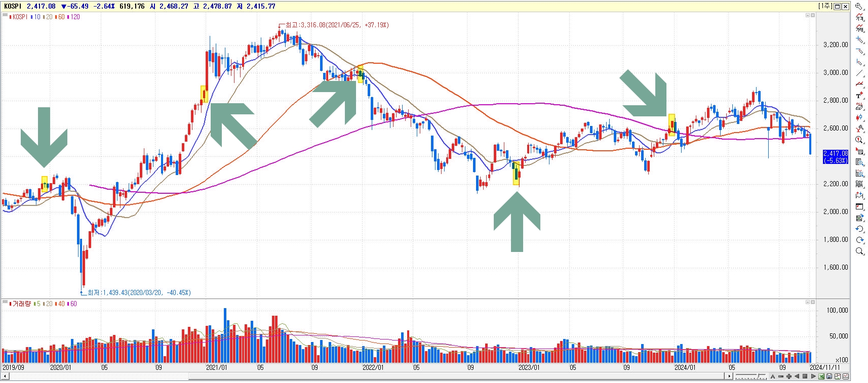868x383 pixels.
Task: Click the right arrow of the horizontal scrollbar
Action: (729, 376)
